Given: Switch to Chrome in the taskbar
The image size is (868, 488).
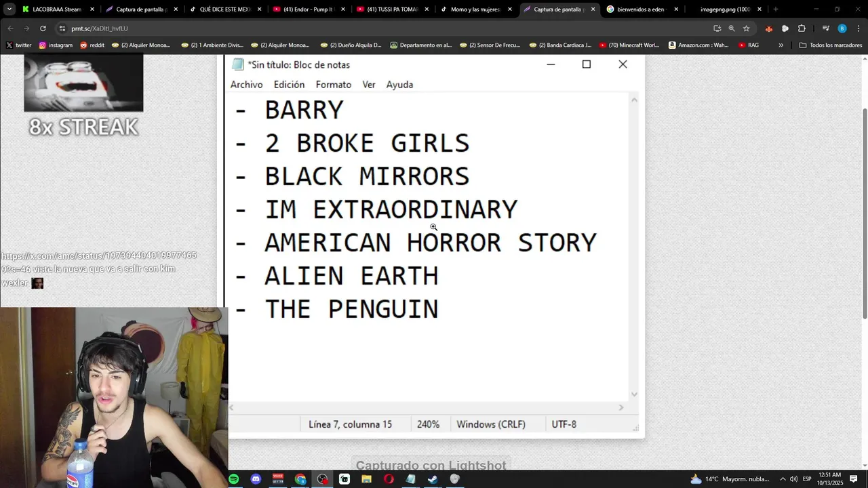Looking at the screenshot, I should [x=300, y=479].
